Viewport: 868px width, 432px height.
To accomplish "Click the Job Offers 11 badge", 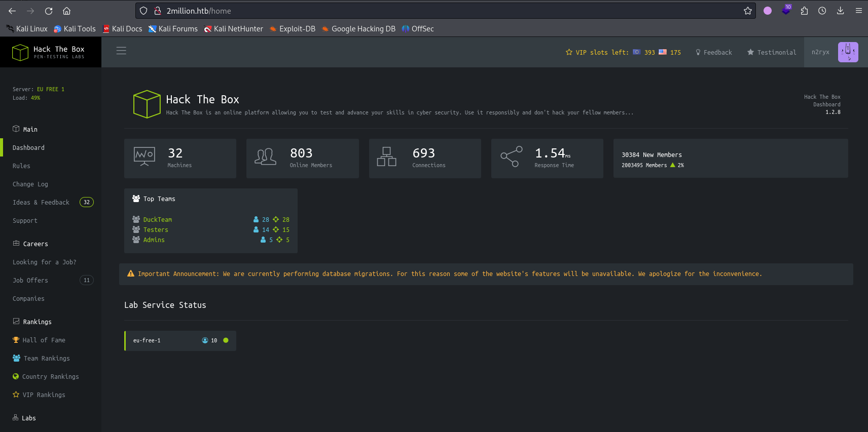I will 87,280.
